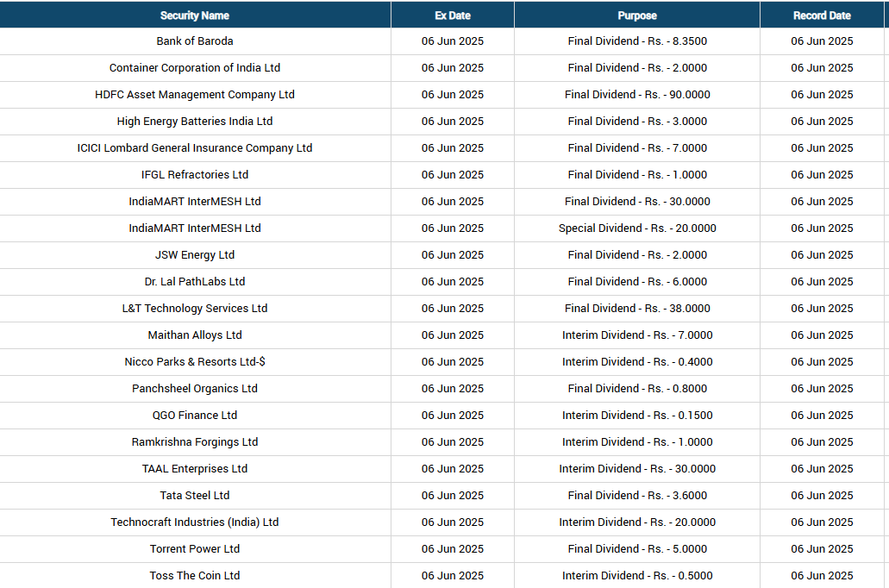Select the Dr. Lal PathLabs Ltd name
This screenshot has width=889, height=588.
coord(195,281)
